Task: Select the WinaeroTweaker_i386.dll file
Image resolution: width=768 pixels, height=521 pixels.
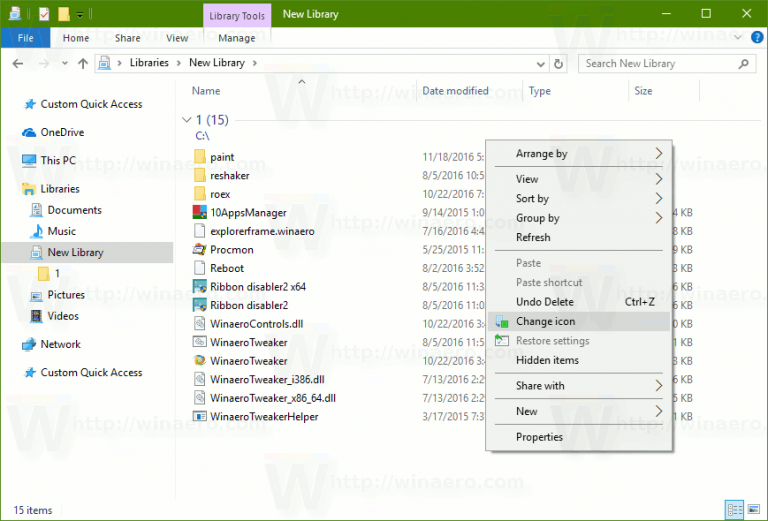Action: click(x=259, y=379)
